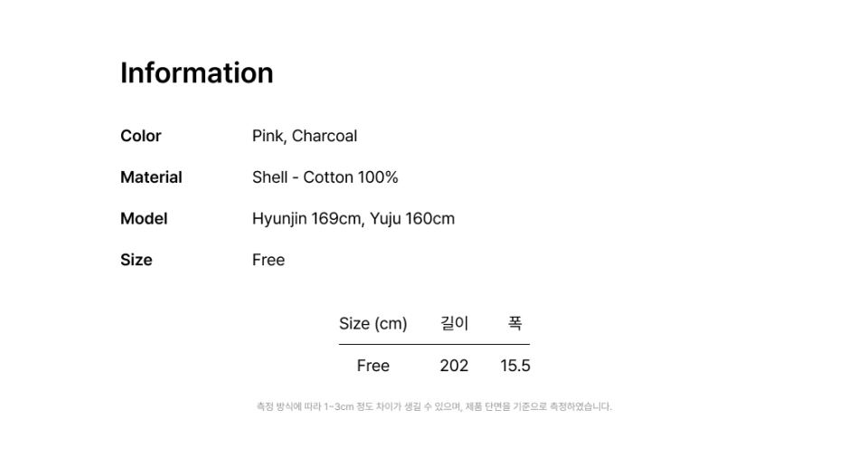Click the 15.5 width value
Viewport: 868px width, 458px height.
click(x=515, y=366)
